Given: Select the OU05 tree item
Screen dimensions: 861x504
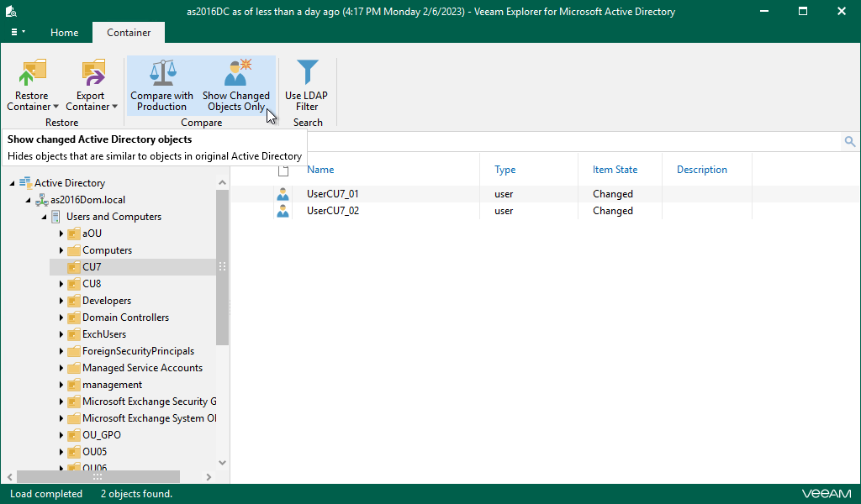Looking at the screenshot, I should [94, 452].
